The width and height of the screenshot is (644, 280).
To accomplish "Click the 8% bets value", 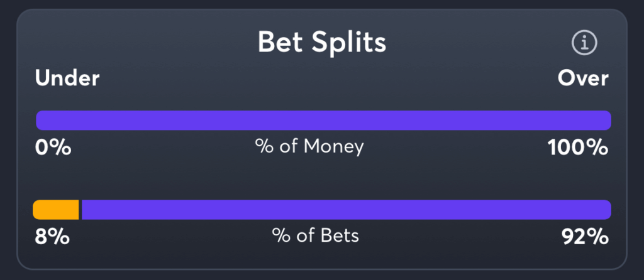I will pos(52,237).
